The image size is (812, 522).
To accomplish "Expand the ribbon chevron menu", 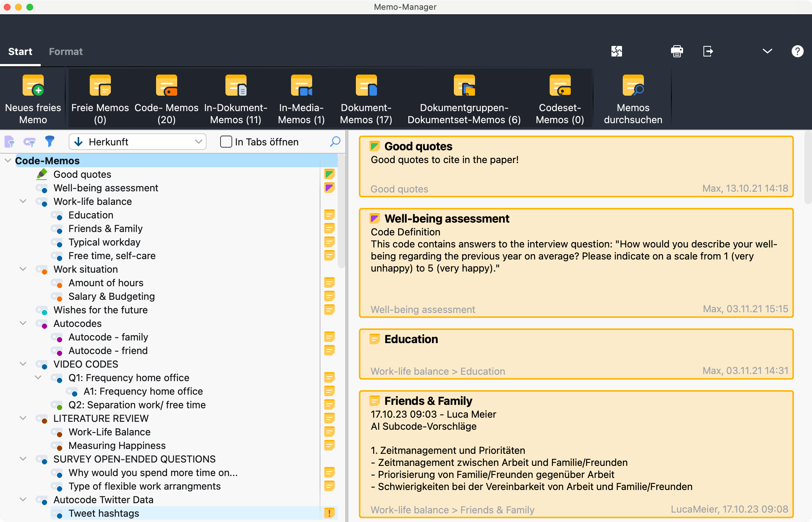I will [x=767, y=51].
